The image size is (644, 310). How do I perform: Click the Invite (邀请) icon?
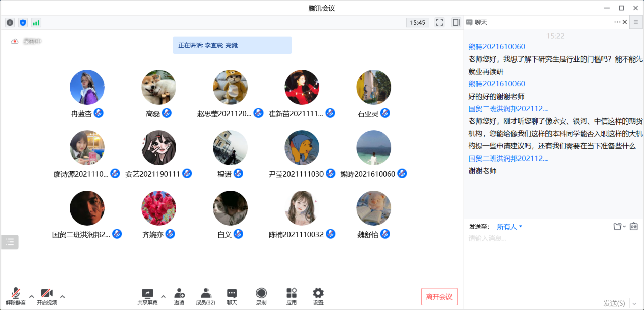tap(179, 296)
